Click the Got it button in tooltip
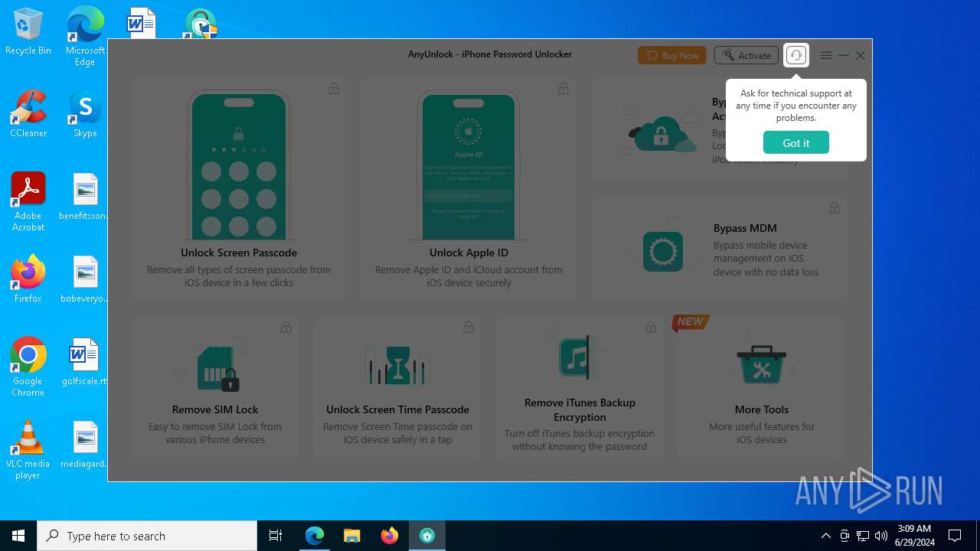This screenshot has height=551, width=980. click(795, 143)
